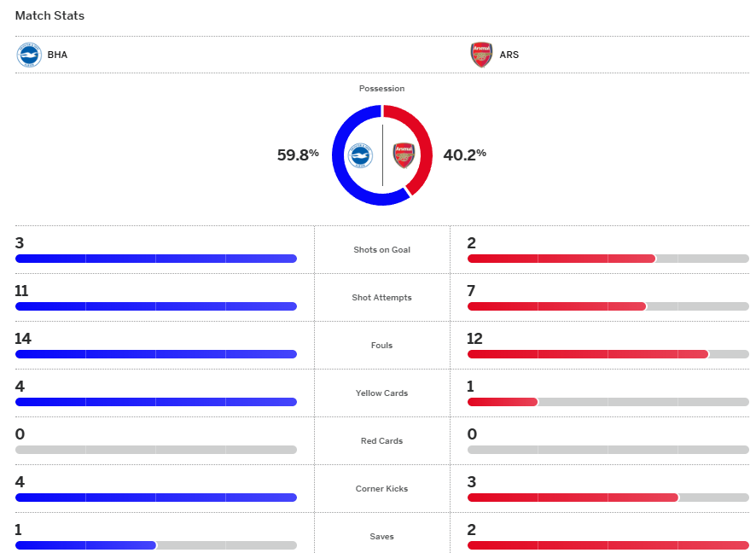756x553 pixels.
Task: Click Brighton's grey Red Cards bar
Action: point(155,450)
